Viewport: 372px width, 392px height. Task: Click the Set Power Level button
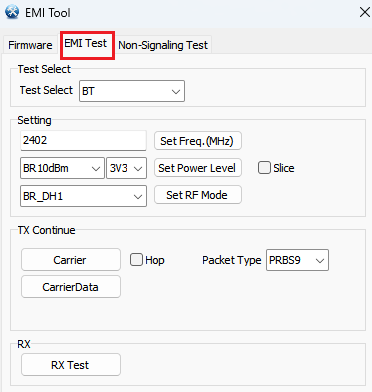tap(198, 168)
